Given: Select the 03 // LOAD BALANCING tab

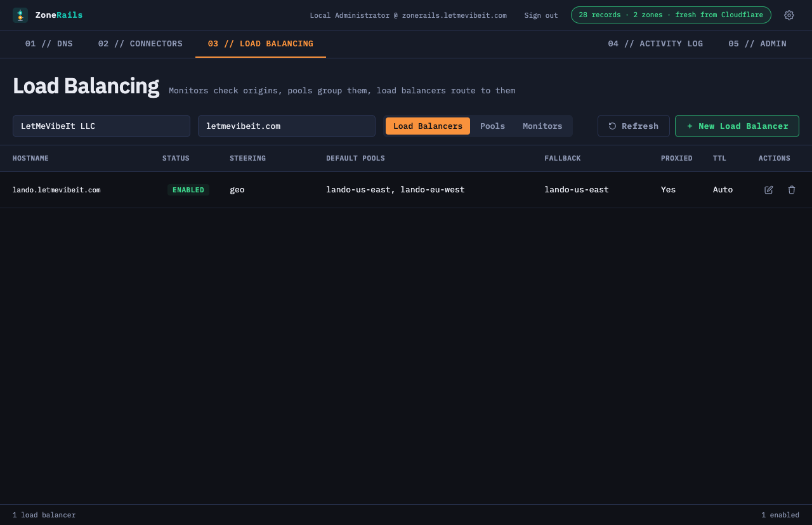Looking at the screenshot, I should click(261, 44).
